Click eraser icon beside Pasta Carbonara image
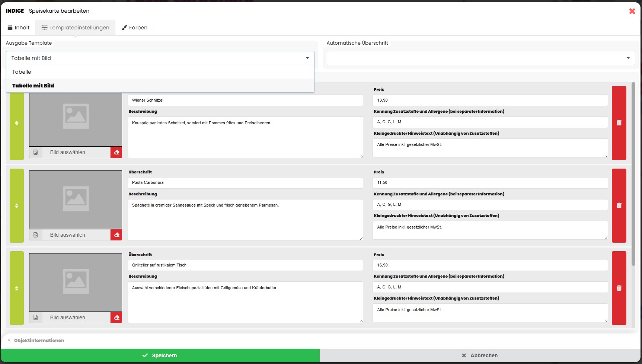 pyautogui.click(x=116, y=235)
